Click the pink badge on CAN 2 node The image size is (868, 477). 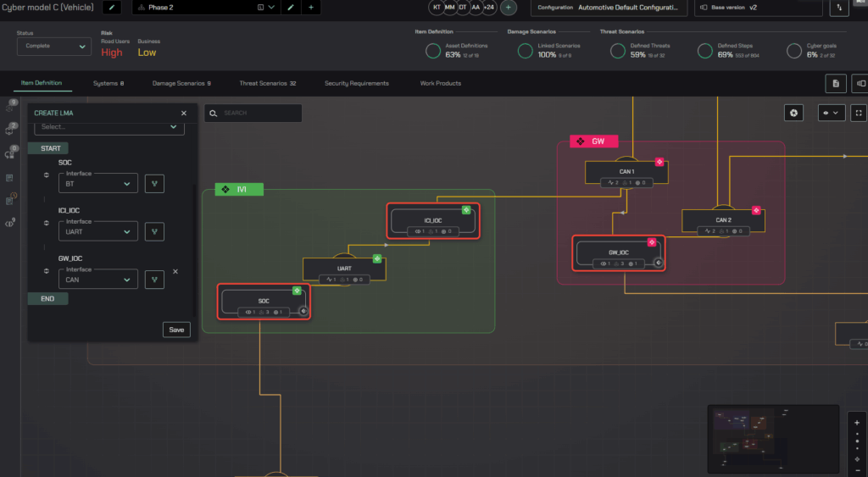pyautogui.click(x=756, y=210)
